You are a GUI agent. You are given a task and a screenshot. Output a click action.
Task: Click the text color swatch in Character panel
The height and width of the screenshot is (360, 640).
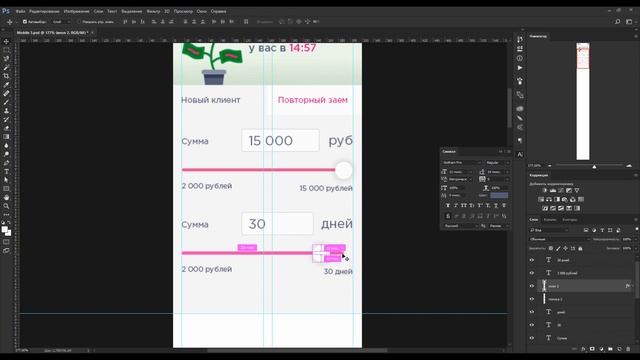499,196
